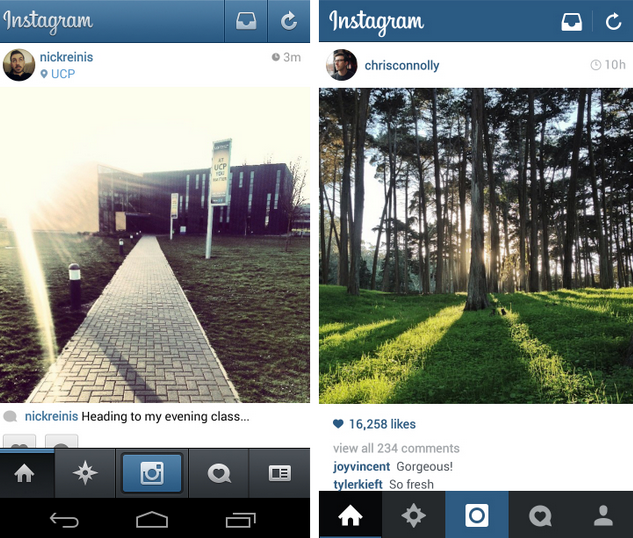The width and height of the screenshot is (633, 538).
Task: View the 16,258 likes list
Action: 374,424
